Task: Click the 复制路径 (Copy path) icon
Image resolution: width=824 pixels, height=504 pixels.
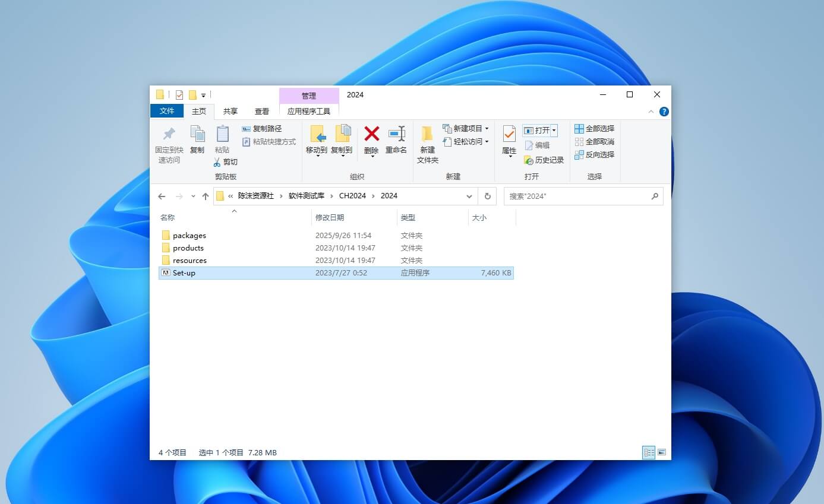Action: 247,129
